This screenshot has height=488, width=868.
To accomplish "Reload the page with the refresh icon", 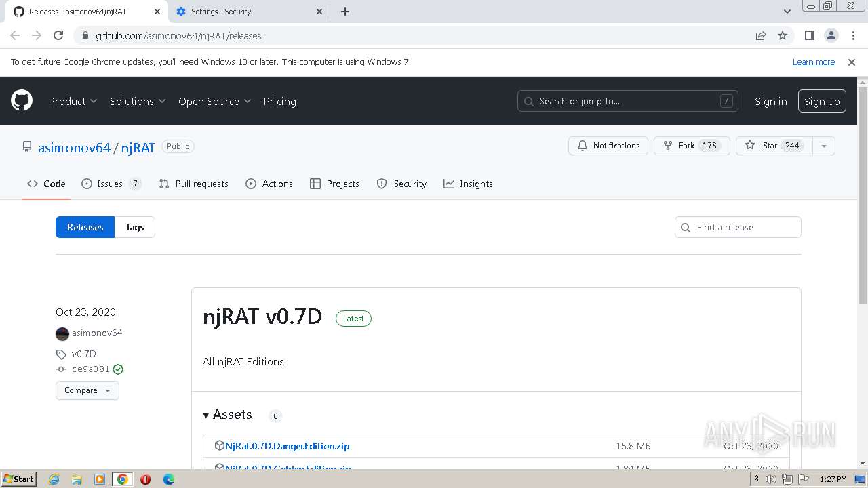I will pyautogui.click(x=58, y=35).
